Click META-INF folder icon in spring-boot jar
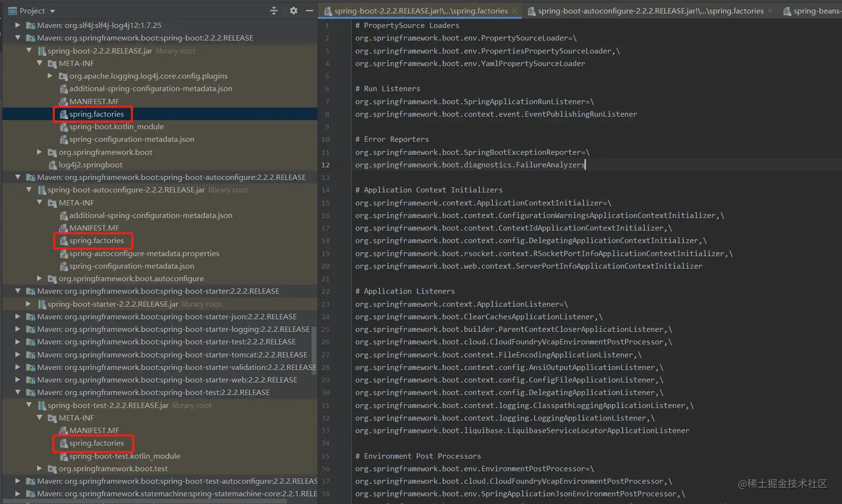 coord(52,63)
